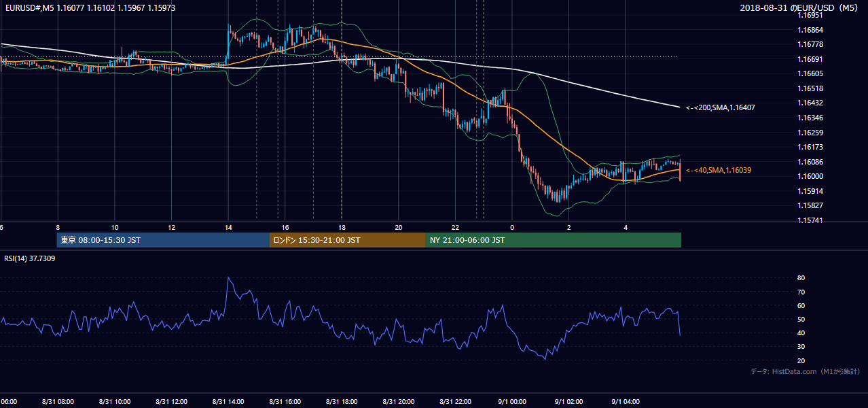Click the London 15:30-21:00 JST session bar
Screen dimensions: 868x408
click(x=348, y=240)
